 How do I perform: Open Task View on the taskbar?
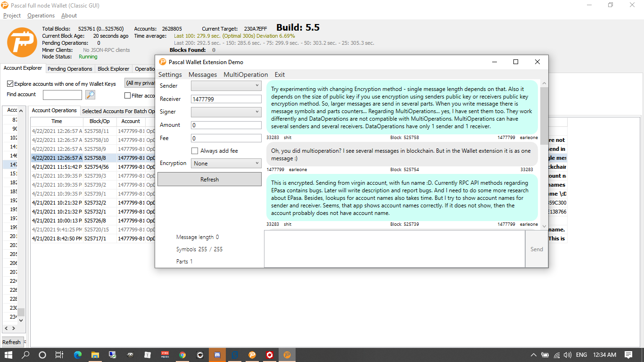click(59, 355)
